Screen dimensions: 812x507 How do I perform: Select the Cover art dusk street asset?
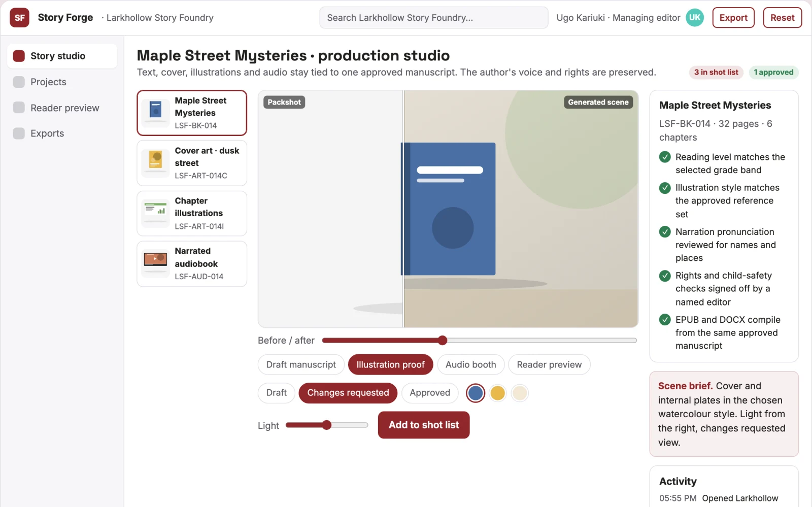(192, 163)
